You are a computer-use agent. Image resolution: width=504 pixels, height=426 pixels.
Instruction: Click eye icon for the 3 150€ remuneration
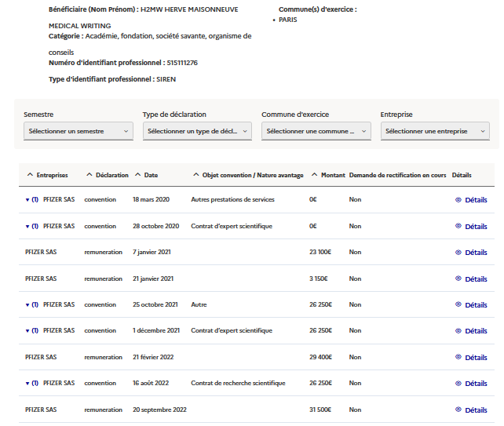pos(458,279)
